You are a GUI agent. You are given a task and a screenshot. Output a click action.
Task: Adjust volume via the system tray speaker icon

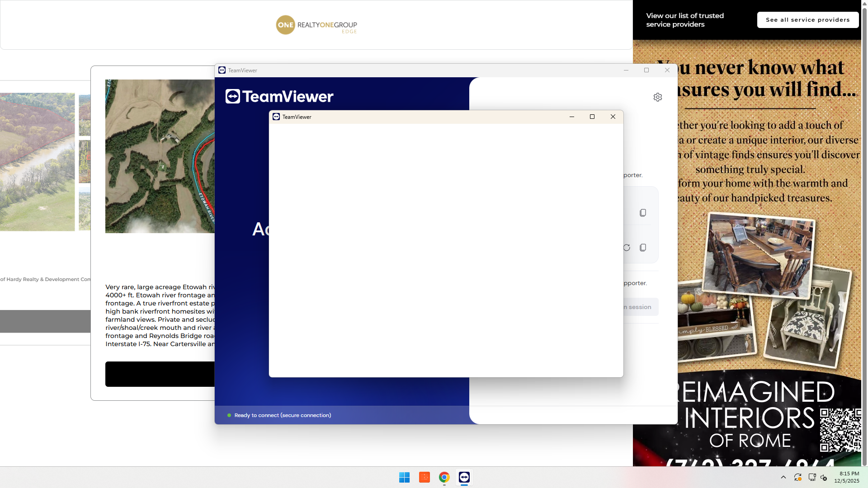[824, 477]
